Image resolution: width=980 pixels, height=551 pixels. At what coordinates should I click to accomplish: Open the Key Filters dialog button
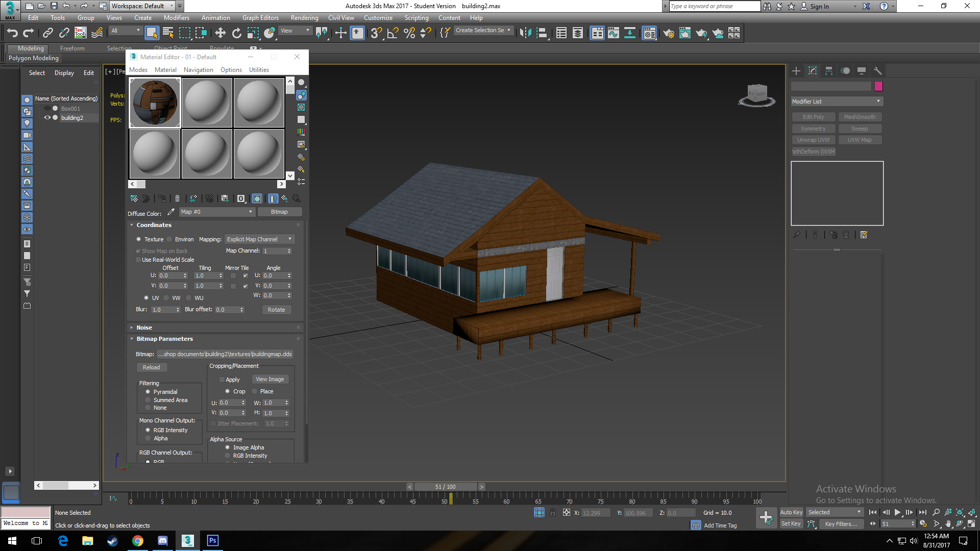point(841,524)
